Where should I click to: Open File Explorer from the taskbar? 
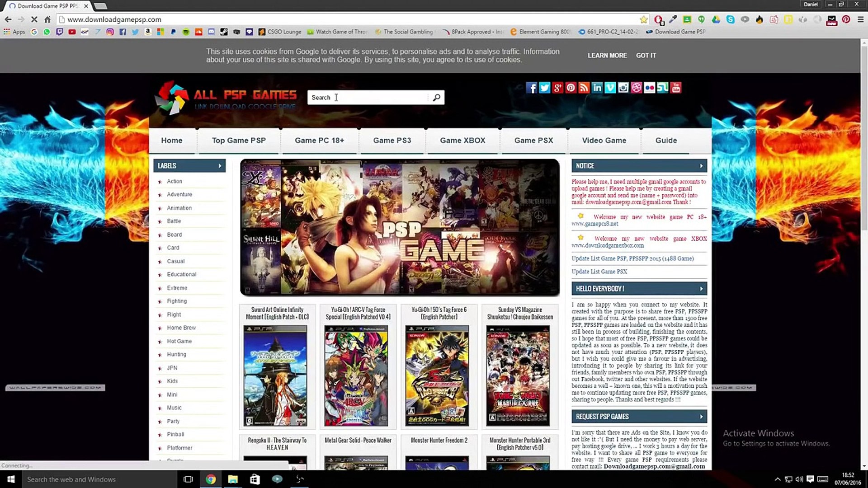pyautogui.click(x=233, y=479)
